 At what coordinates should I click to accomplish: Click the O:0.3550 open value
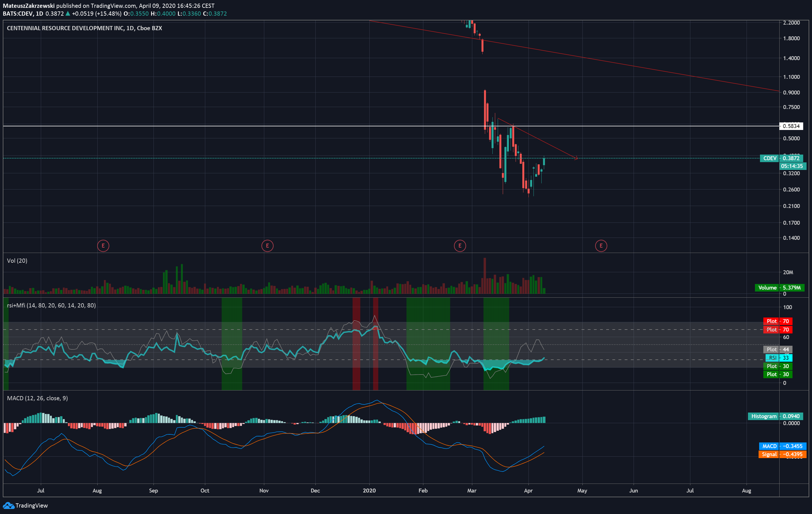(x=136, y=14)
